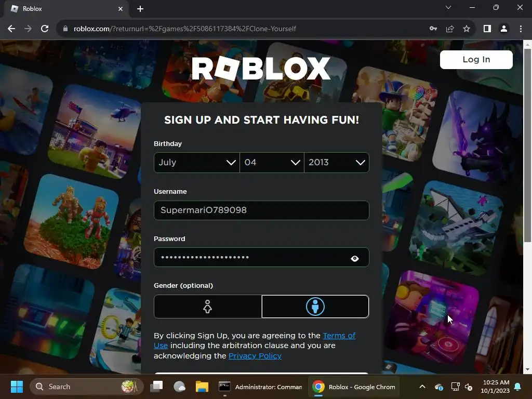Screen dimensions: 532x399
Task: Select the female gender option
Action: point(208,307)
